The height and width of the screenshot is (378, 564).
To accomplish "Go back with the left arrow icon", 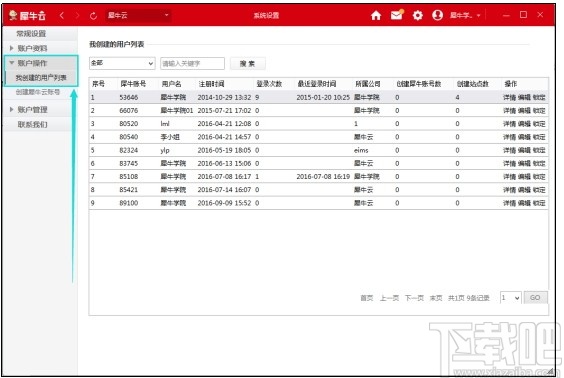I will click(x=62, y=15).
